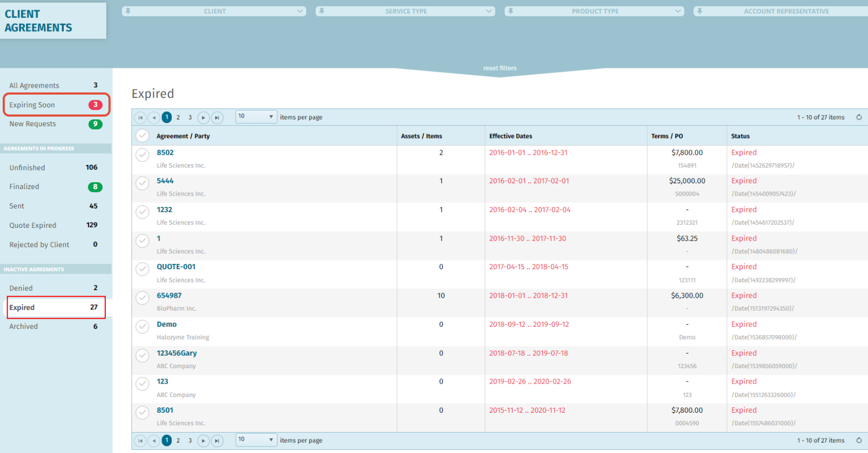868x453 pixels.
Task: Click $25,000.00 terms value
Action: point(687,181)
